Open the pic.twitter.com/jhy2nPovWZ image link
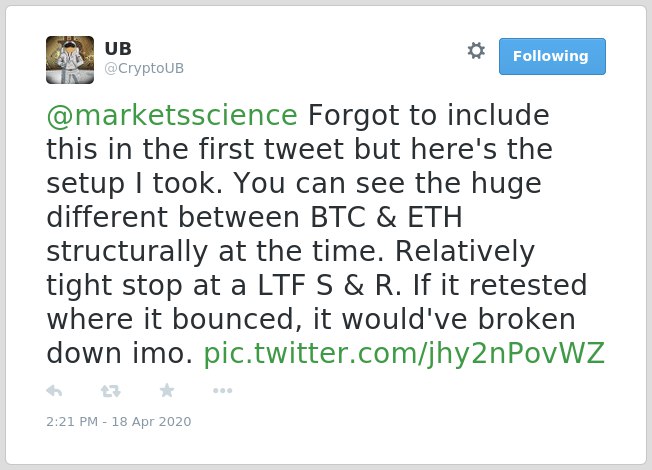 tap(404, 354)
